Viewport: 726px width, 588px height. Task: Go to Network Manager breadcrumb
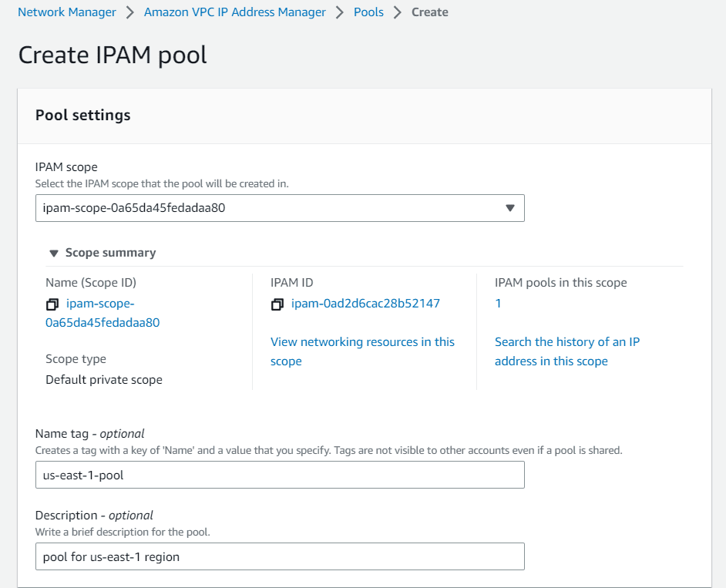[67, 12]
